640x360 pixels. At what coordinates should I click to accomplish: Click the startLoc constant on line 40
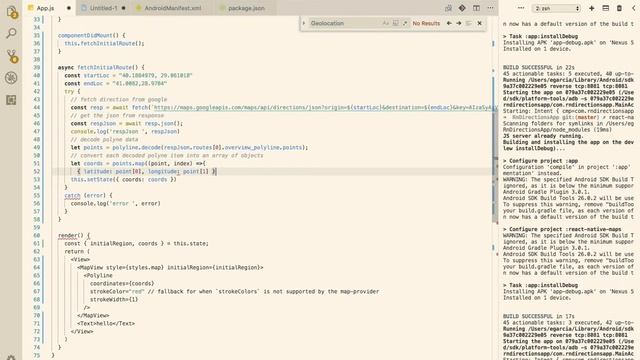(x=96, y=76)
